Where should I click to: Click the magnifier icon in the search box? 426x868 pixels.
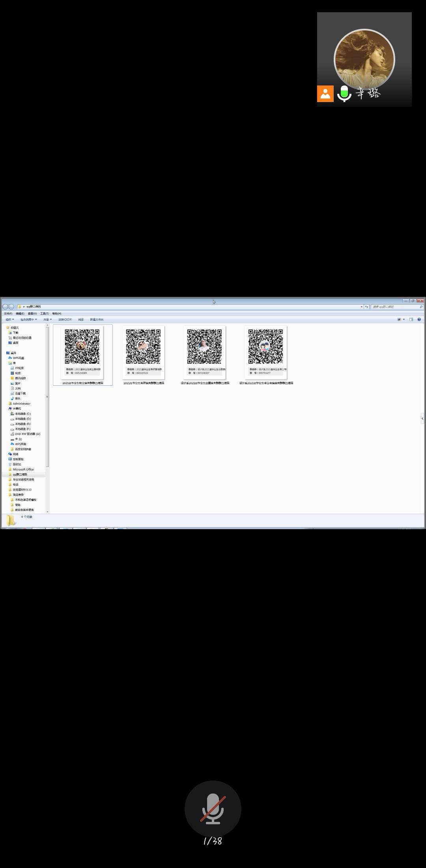pos(421,307)
